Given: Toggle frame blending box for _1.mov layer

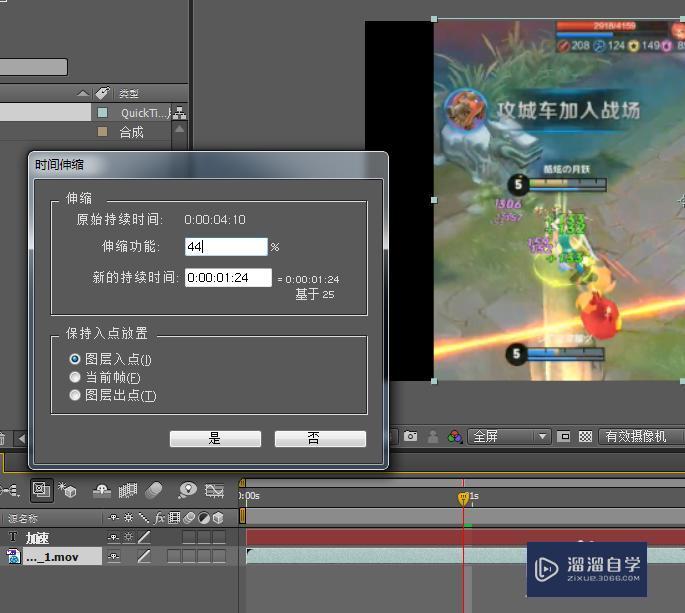Looking at the screenshot, I should tap(174, 556).
